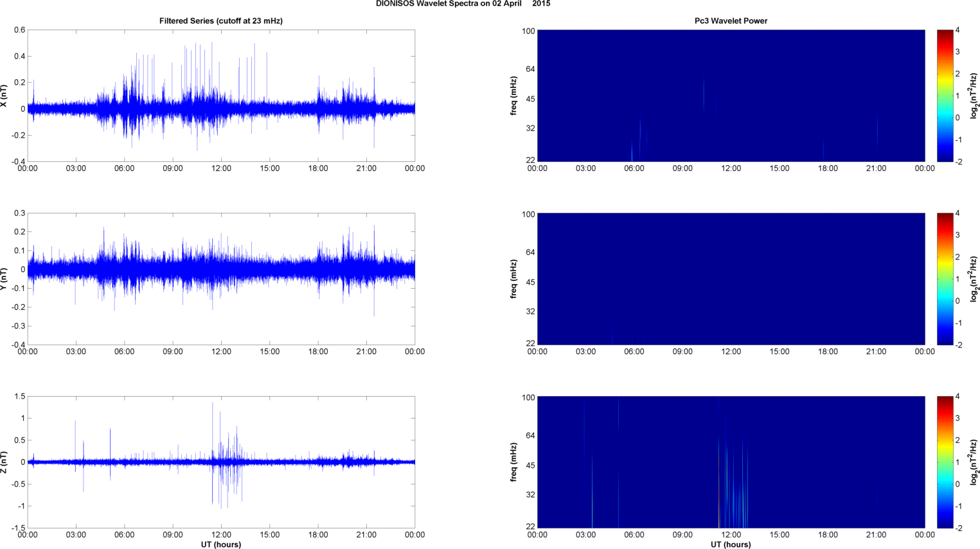The width and height of the screenshot is (980, 549).
Task: Click the '-1.5' tick on the Z (nT) axis
Action: (x=18, y=528)
